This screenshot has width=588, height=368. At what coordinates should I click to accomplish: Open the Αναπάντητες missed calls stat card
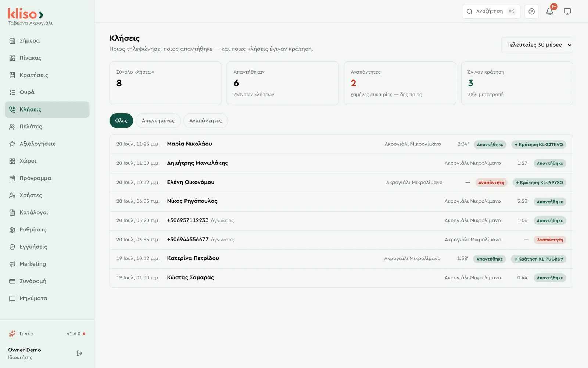click(x=400, y=83)
